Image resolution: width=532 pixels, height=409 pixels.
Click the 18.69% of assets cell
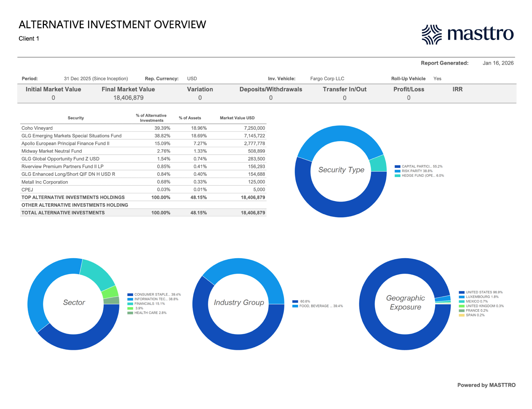click(199, 136)
